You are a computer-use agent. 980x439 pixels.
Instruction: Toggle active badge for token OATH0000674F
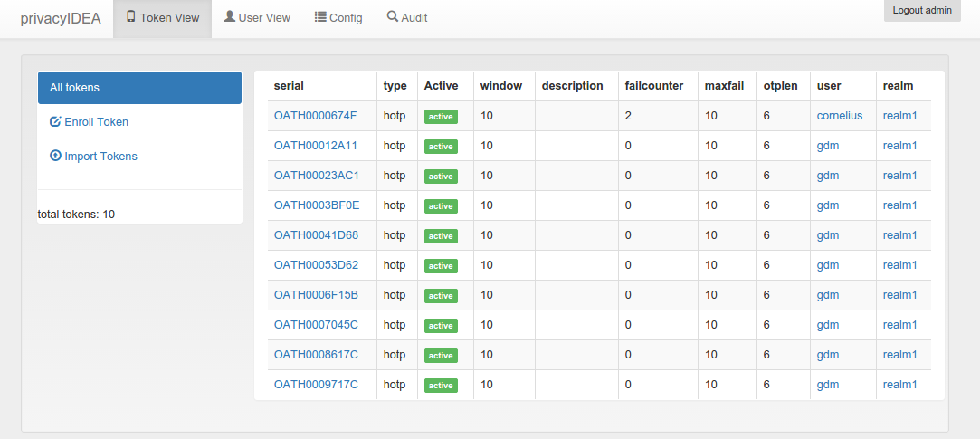click(x=441, y=117)
